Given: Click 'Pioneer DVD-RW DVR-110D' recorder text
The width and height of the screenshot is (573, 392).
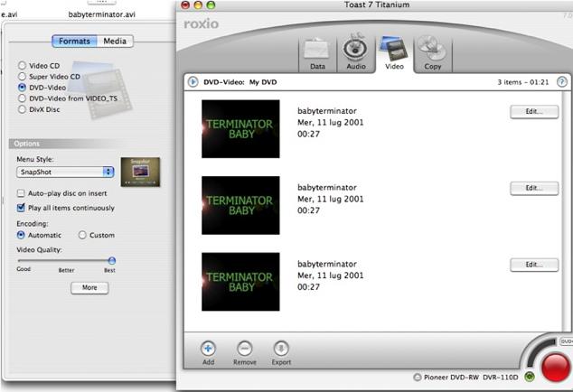Looking at the screenshot, I should click(471, 377).
